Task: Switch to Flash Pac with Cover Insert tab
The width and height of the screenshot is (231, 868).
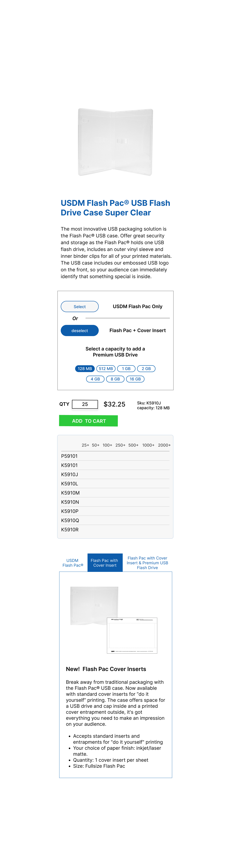Action: (105, 563)
